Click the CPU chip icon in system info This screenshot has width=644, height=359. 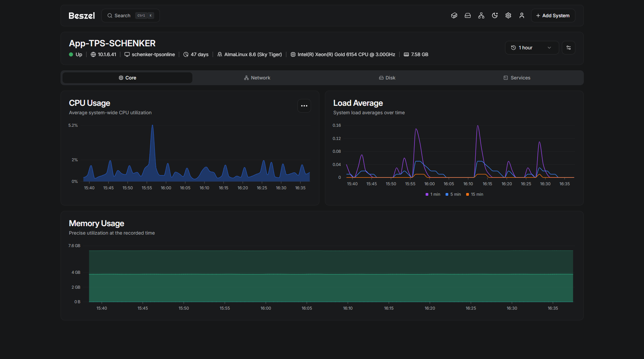tap(293, 54)
